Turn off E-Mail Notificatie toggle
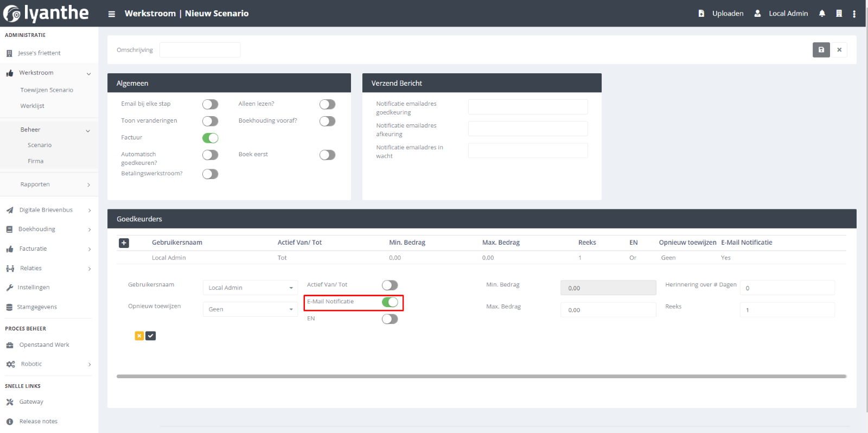Screen dimensions: 868x433 (390, 302)
